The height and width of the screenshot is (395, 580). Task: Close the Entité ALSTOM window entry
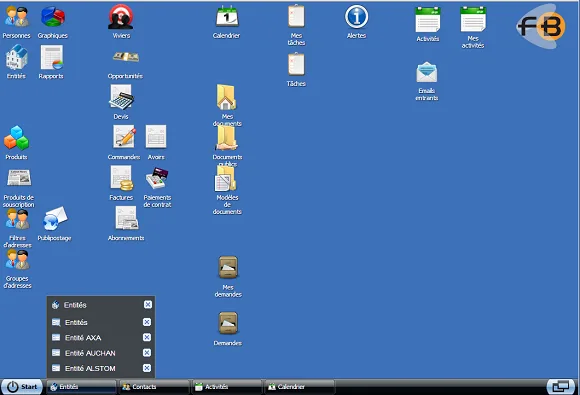pos(147,368)
